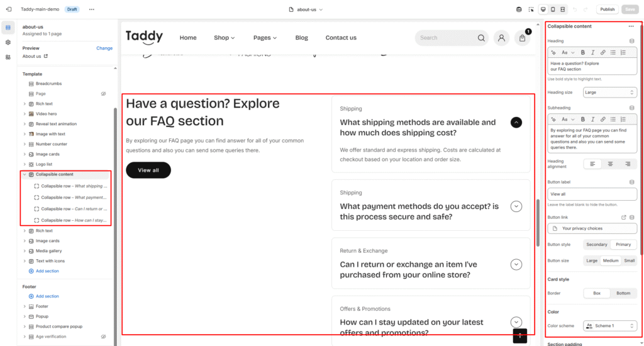Set button style to Secondary

click(596, 244)
